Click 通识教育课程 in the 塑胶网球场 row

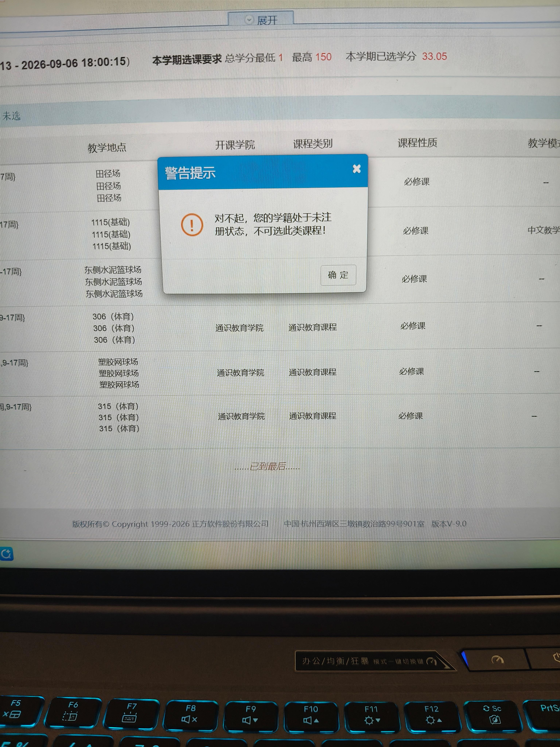click(313, 372)
